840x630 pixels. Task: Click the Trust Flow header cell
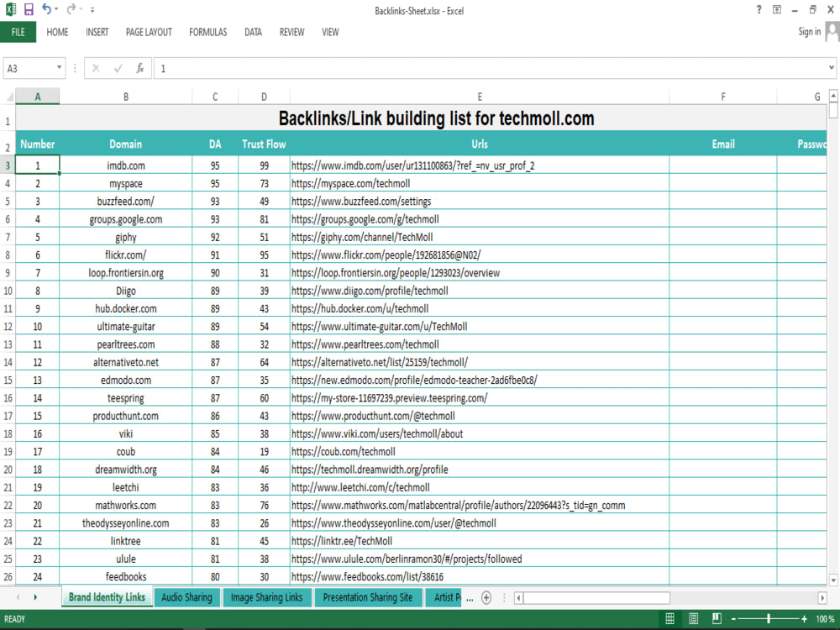point(264,144)
